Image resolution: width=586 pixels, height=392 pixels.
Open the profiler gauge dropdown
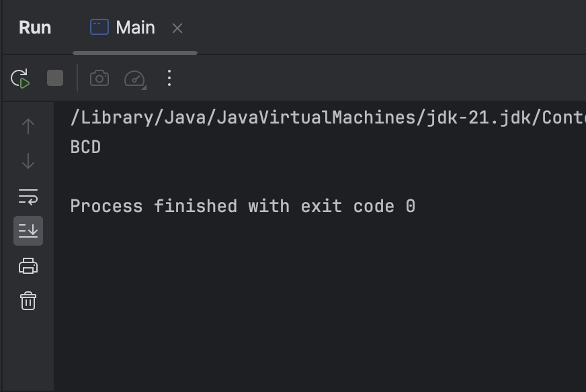(135, 79)
